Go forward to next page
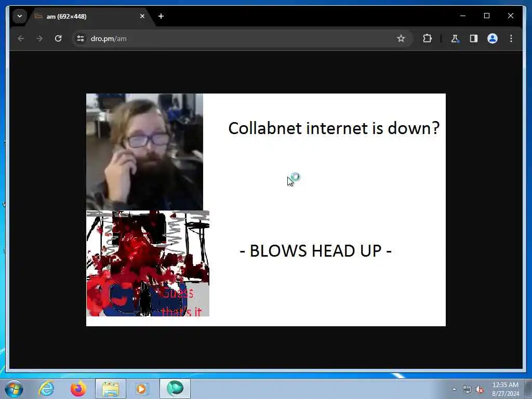 click(39, 38)
